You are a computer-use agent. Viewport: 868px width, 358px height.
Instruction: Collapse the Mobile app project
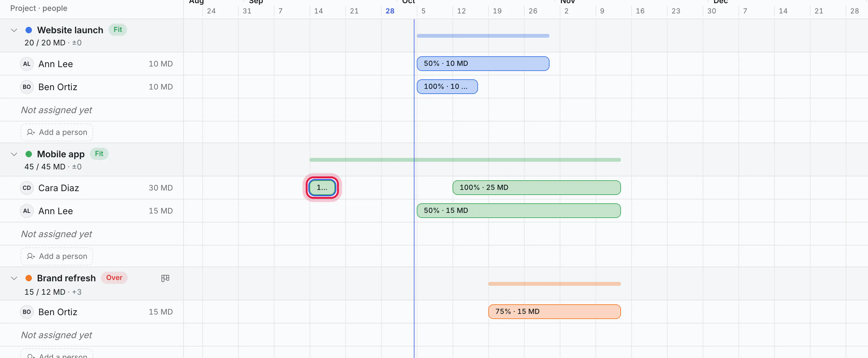coord(14,154)
